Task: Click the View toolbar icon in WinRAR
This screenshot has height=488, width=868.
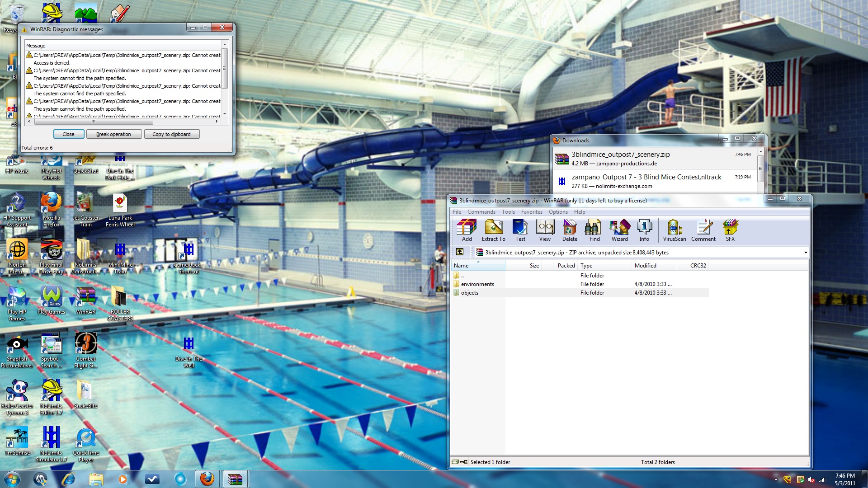Action: pyautogui.click(x=545, y=230)
